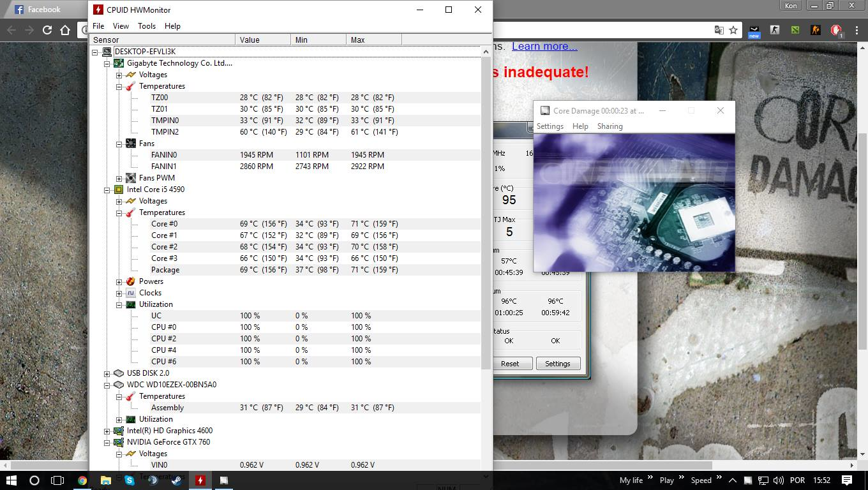This screenshot has width=868, height=490.
Task: Click the Intel Core i5 4590 chip icon
Action: [119, 189]
